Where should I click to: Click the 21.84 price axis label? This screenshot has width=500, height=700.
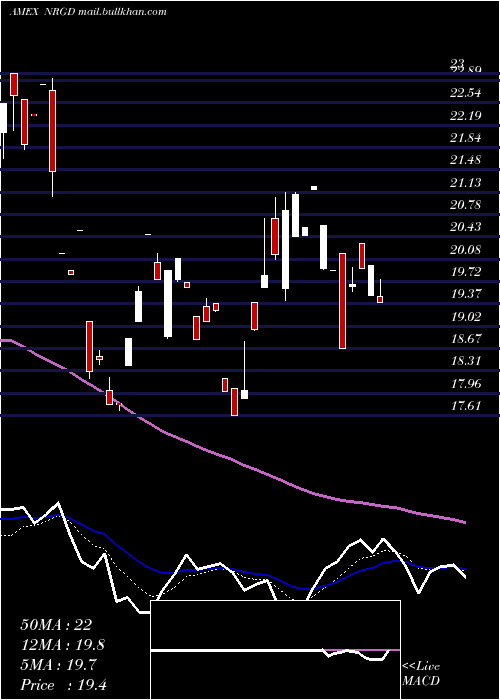point(466,138)
